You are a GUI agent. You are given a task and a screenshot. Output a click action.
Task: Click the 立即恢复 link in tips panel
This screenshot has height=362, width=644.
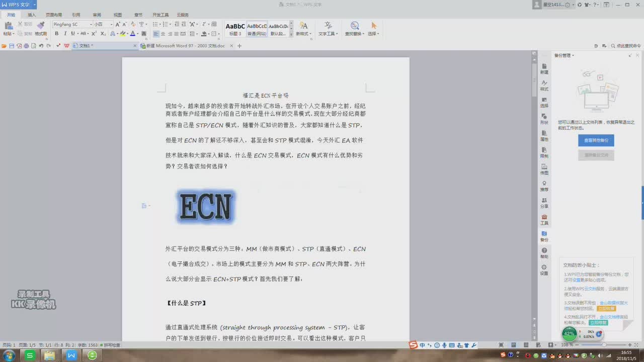pos(606,308)
